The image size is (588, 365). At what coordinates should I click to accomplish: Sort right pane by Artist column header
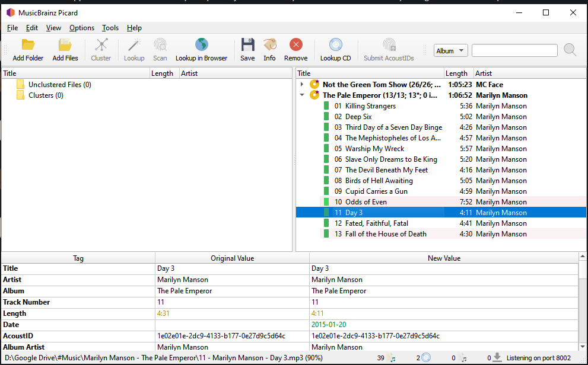(x=530, y=73)
